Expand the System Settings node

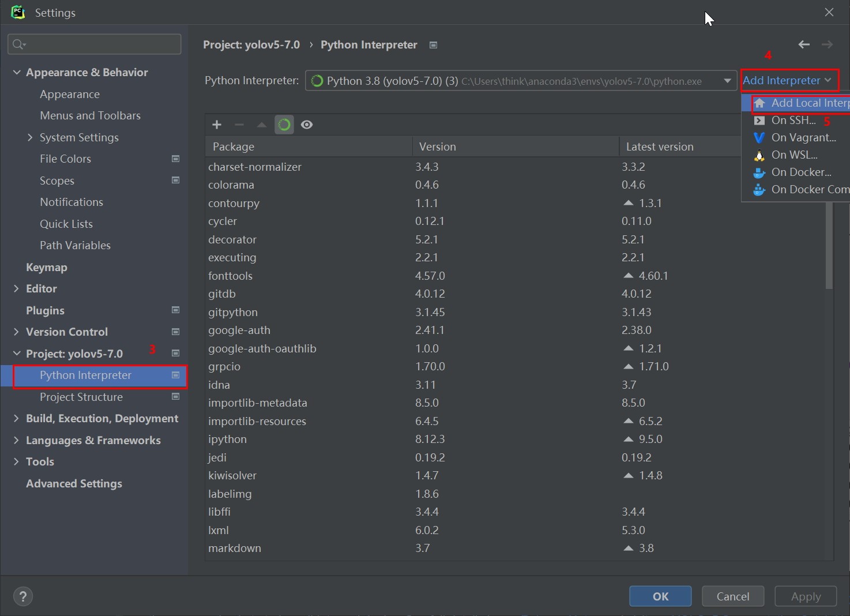click(x=30, y=137)
